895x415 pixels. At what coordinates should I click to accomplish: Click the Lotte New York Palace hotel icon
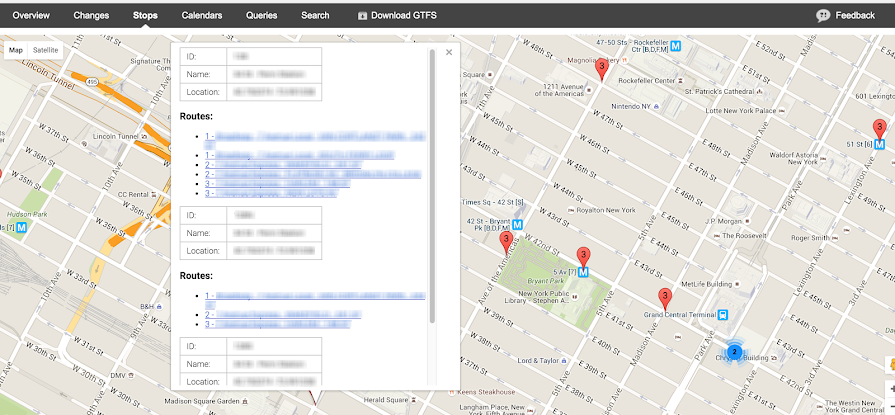[782, 111]
